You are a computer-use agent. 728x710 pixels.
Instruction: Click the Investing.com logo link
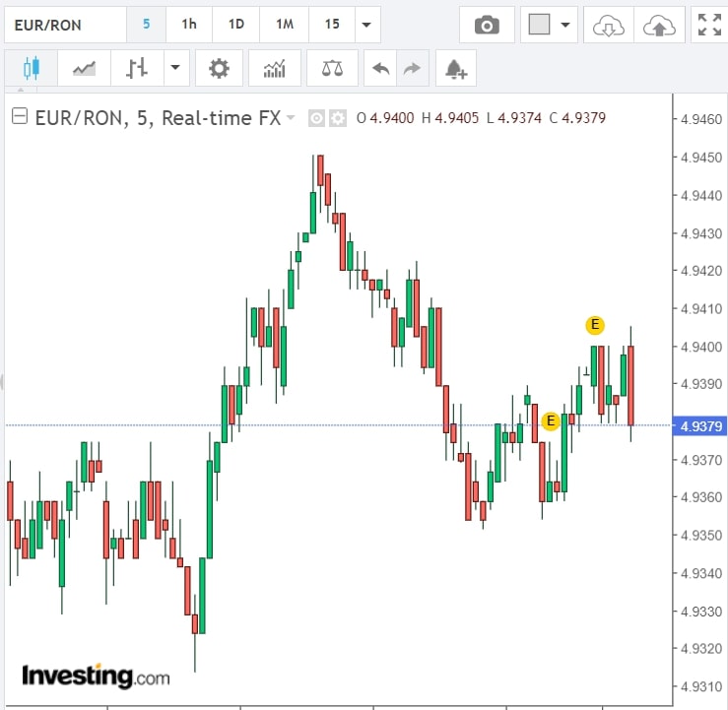point(96,677)
